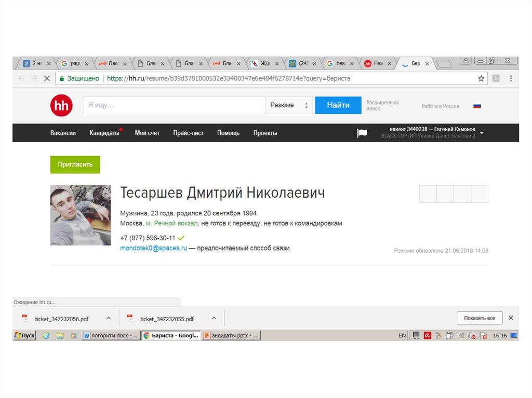The width and height of the screenshot is (532, 398).
Task: Bookmark the page with the star icon
Action: [x=481, y=79]
